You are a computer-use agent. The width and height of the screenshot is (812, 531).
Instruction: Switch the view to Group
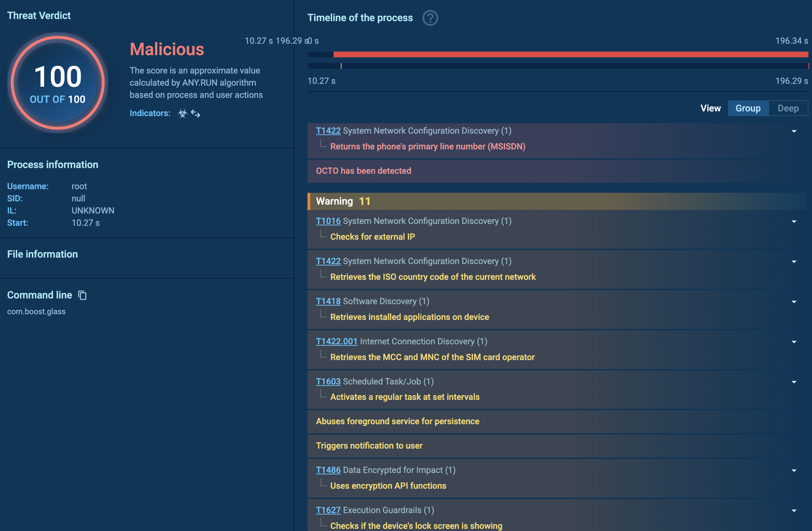748,108
